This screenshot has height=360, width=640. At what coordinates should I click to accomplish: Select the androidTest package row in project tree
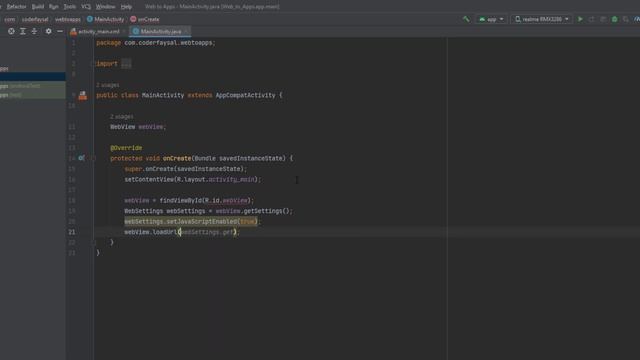33,86
